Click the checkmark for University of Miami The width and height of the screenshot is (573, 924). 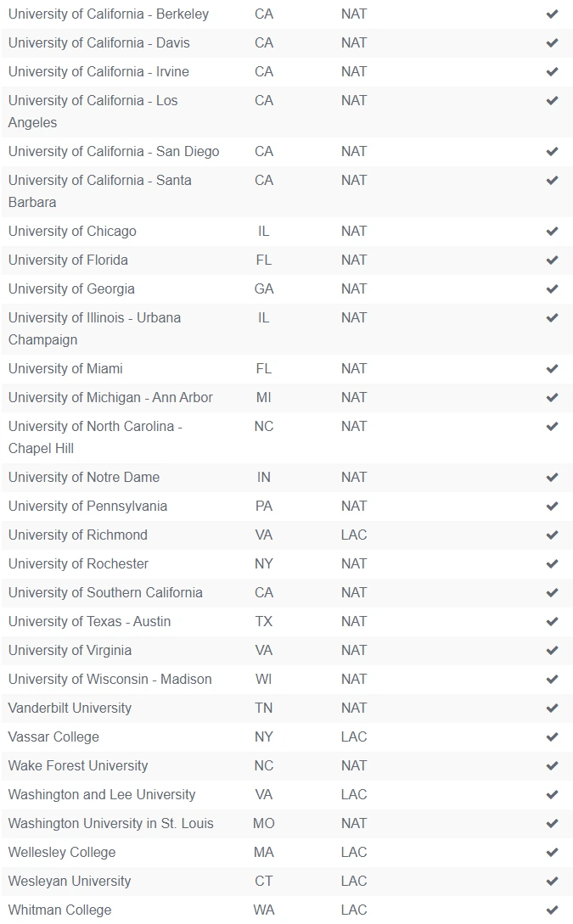(552, 368)
